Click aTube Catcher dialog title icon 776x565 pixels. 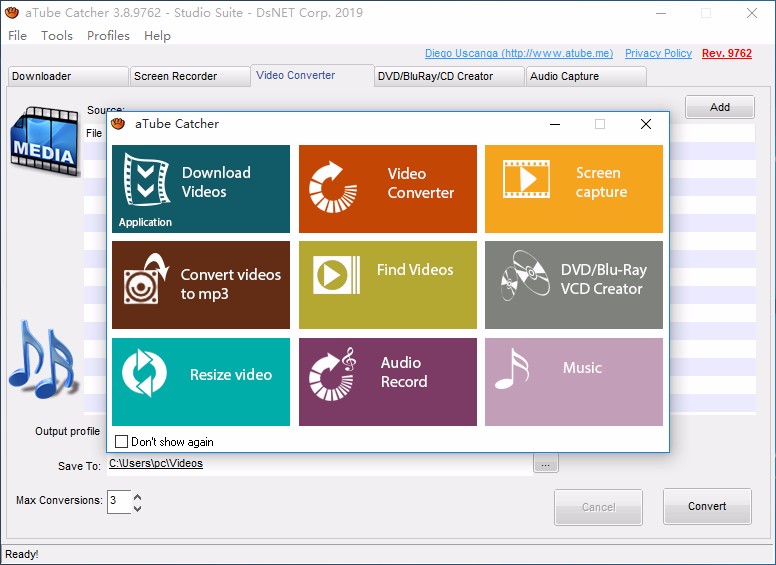[x=118, y=124]
